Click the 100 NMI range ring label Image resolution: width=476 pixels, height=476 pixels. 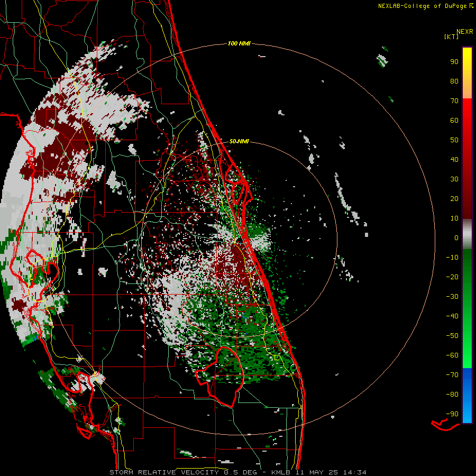click(x=239, y=44)
